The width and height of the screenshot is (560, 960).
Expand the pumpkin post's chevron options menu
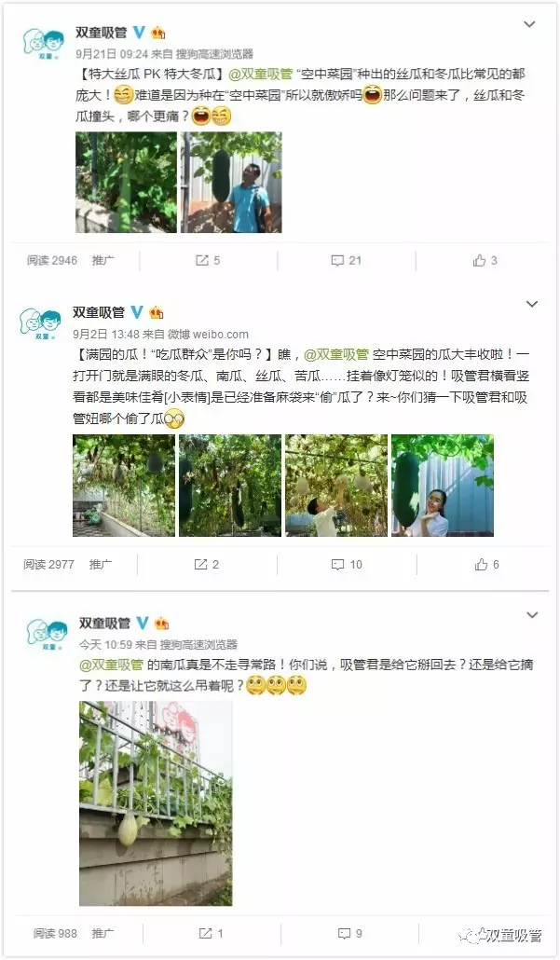click(532, 615)
